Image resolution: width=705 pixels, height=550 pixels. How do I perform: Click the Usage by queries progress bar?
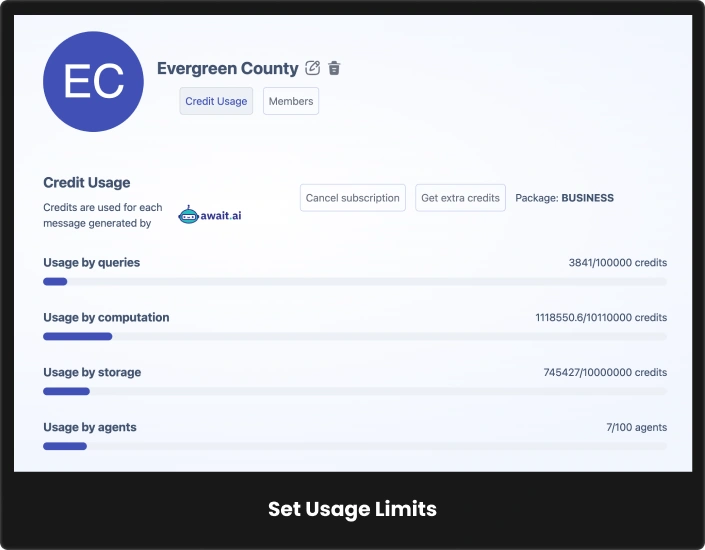point(355,282)
